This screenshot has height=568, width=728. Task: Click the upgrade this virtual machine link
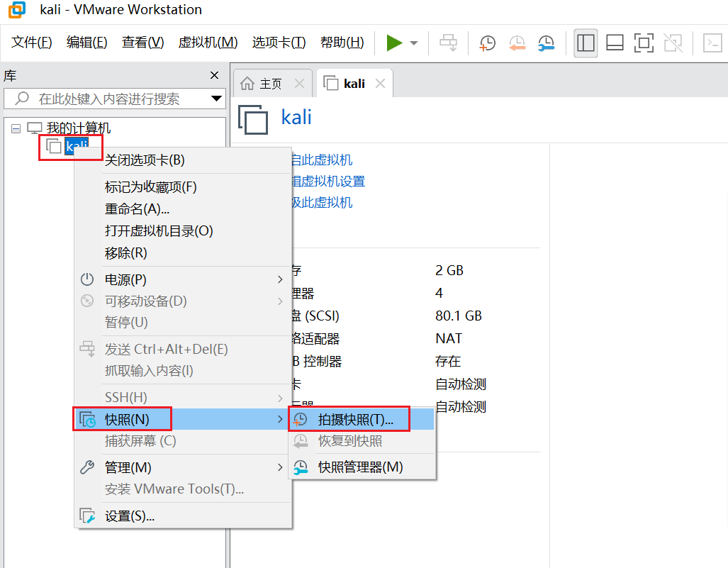coord(321,203)
